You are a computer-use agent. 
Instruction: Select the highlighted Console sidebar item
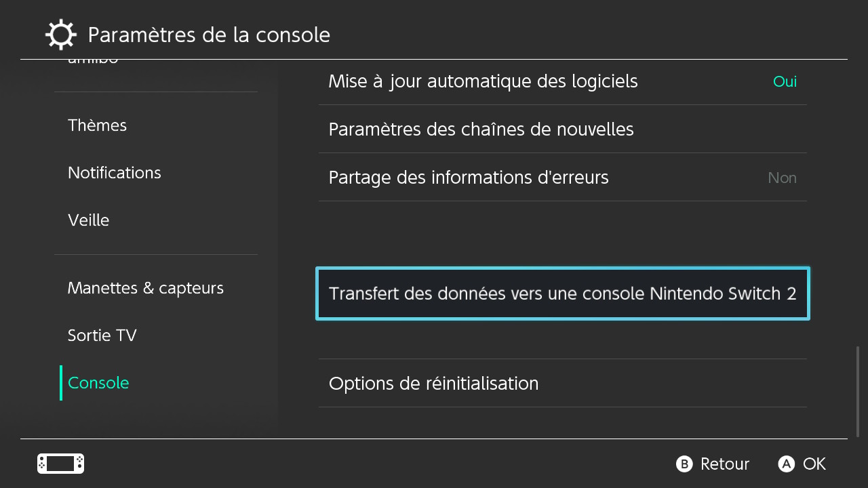[99, 383]
